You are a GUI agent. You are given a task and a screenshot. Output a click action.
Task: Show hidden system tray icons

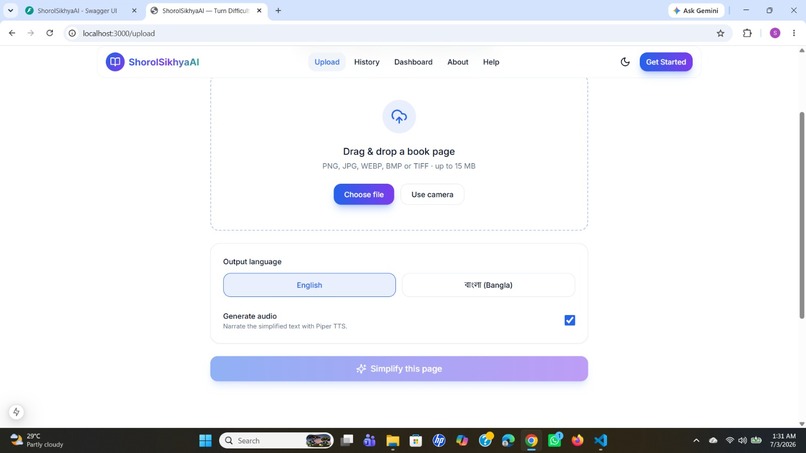click(x=696, y=441)
